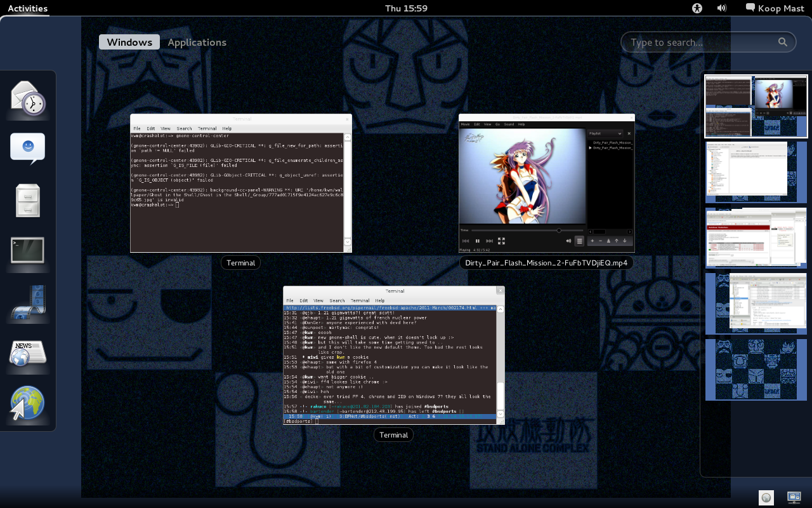Open the file cabinet Files icon
Image resolution: width=812 pixels, height=508 pixels.
tap(28, 201)
